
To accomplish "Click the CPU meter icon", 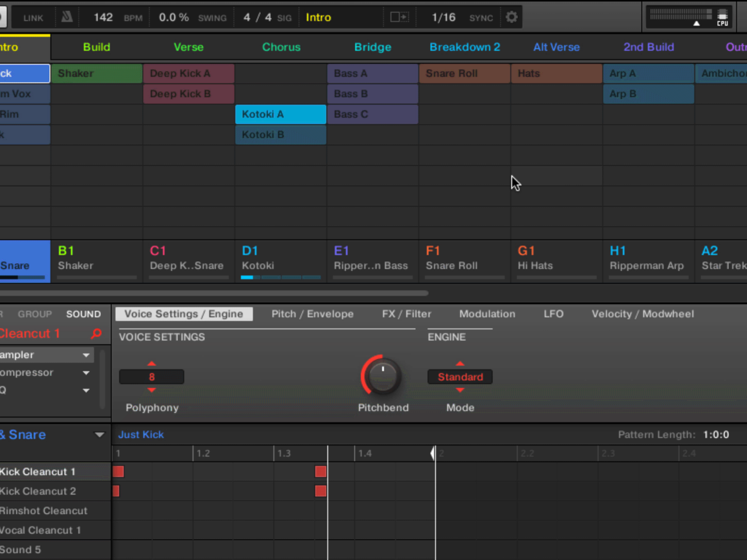I will pyautogui.click(x=722, y=17).
